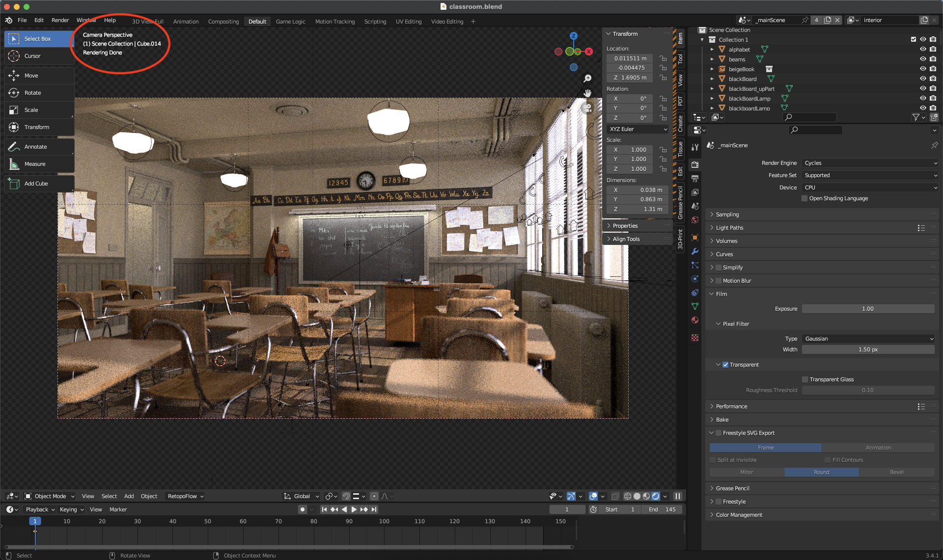Hide alphabet object in viewport
Screen dimensions: 943x560
coord(923,49)
